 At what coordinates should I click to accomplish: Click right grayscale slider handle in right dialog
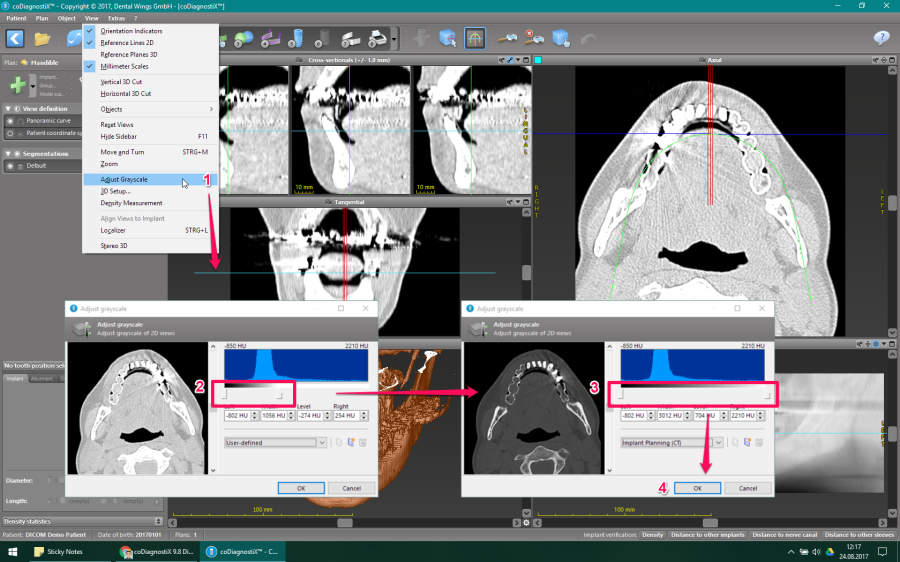tap(767, 395)
